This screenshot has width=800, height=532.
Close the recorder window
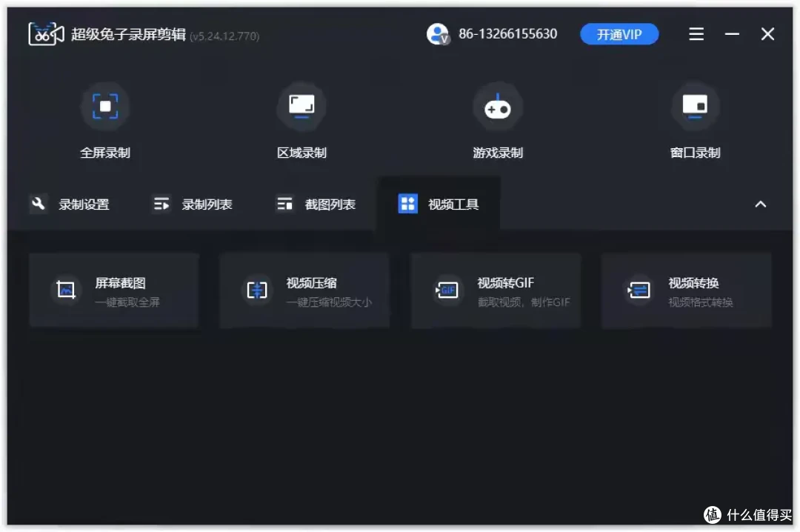pyautogui.click(x=767, y=34)
